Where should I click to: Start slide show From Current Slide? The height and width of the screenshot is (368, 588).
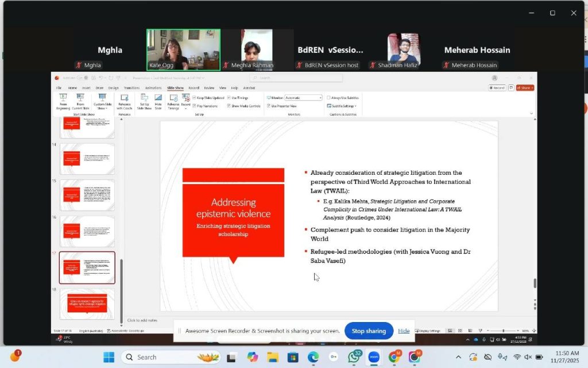click(x=80, y=101)
